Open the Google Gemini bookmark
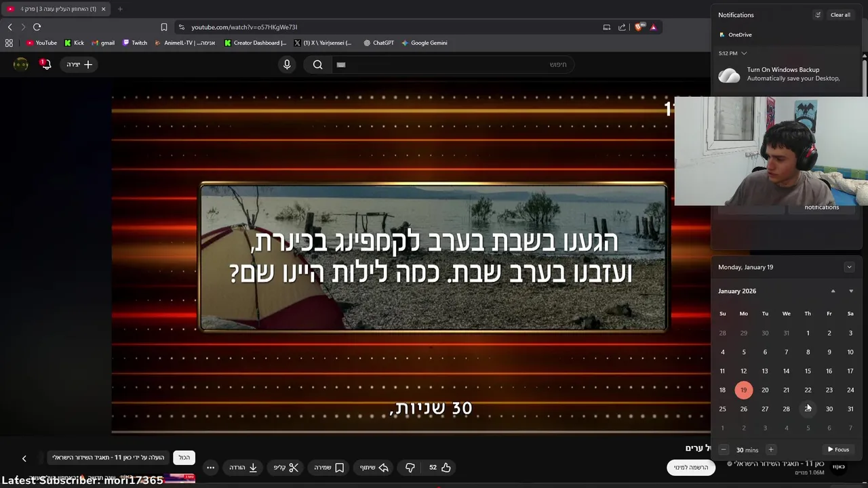Image resolution: width=868 pixels, height=488 pixels. coord(424,43)
